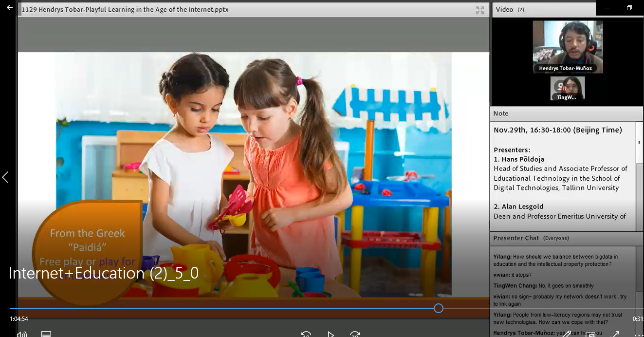Click the Note panel title
The height and width of the screenshot is (337, 644).
(x=501, y=113)
